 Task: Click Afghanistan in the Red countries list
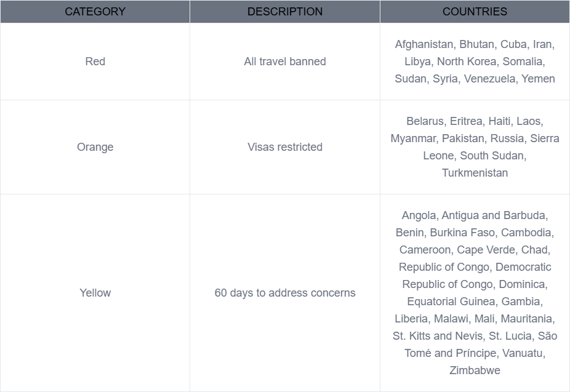423,44
